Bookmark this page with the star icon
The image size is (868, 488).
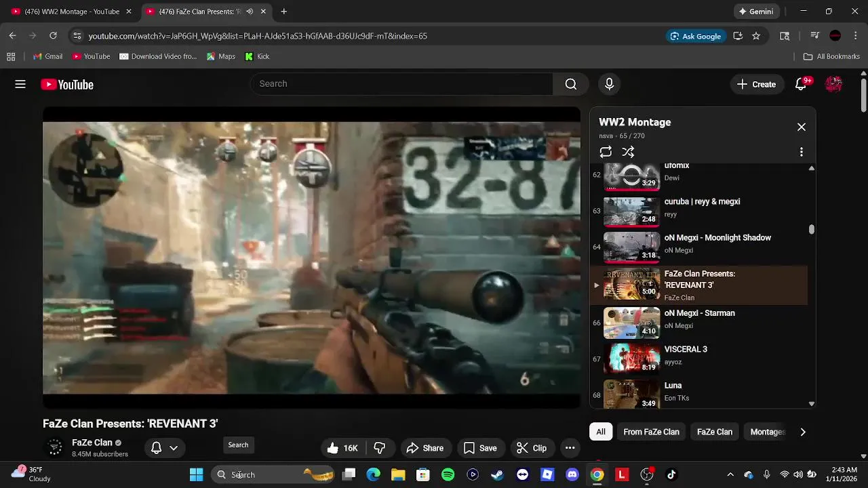point(756,36)
